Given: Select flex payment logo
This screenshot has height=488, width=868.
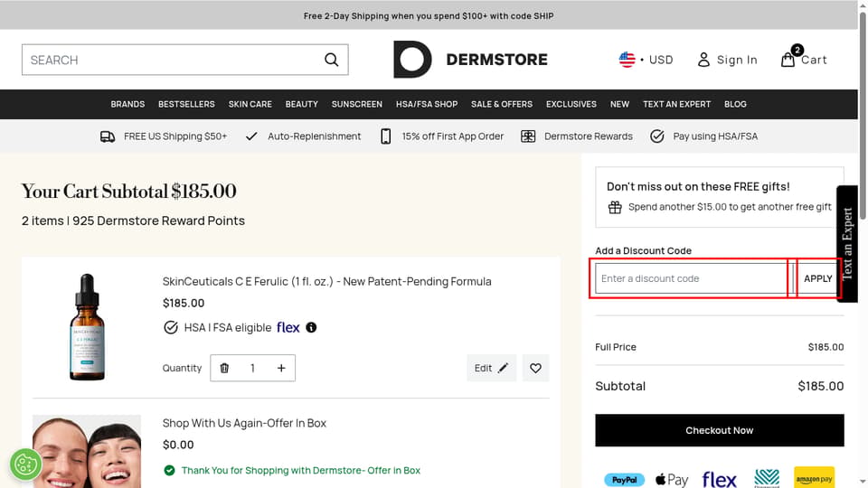Looking at the screenshot, I should pos(719,480).
